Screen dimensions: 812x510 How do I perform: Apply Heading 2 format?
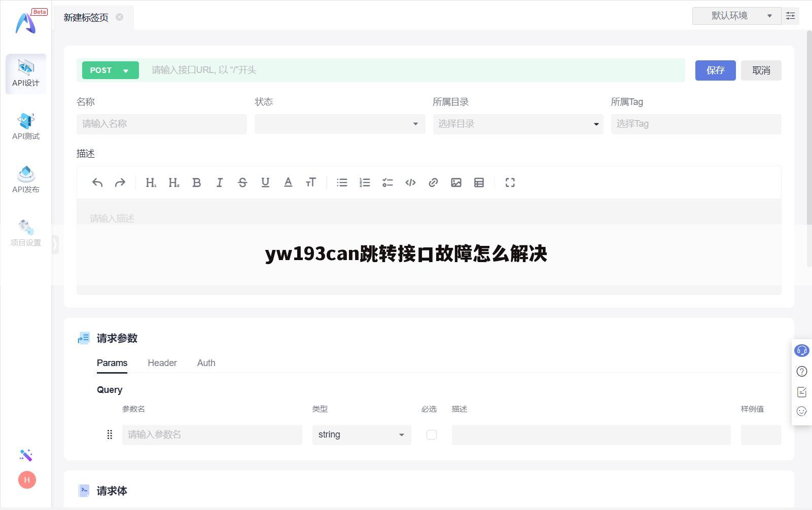(x=174, y=183)
